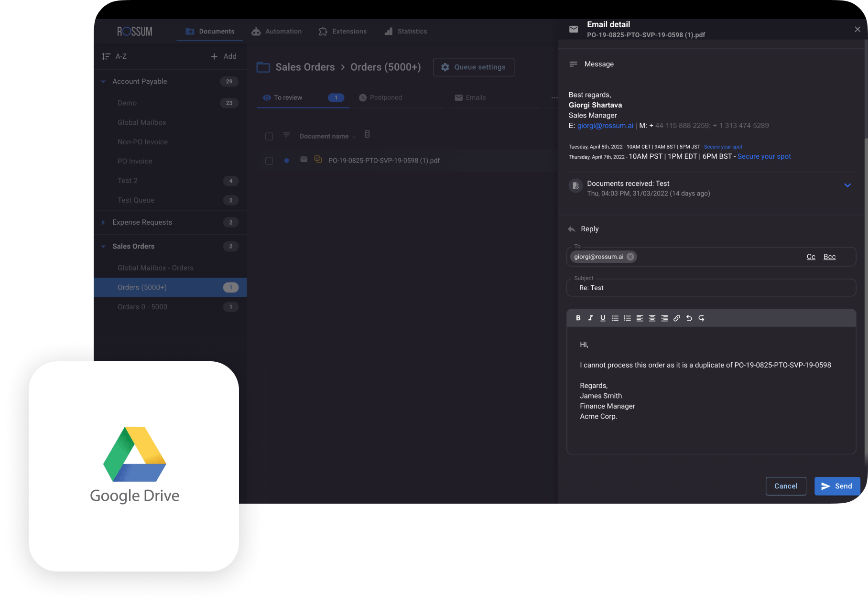Open the Documents tab
The width and height of the screenshot is (868, 604).
click(210, 32)
